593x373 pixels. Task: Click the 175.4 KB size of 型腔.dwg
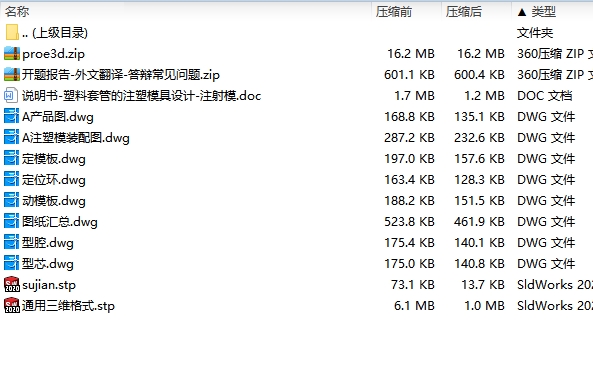point(409,242)
